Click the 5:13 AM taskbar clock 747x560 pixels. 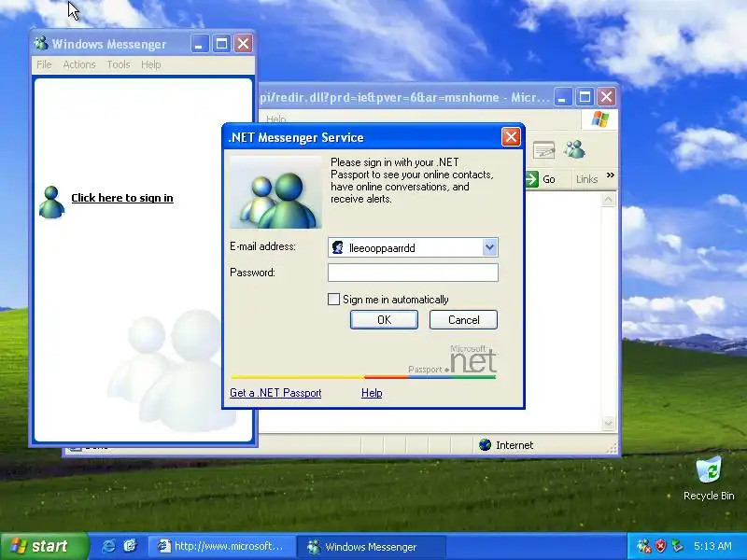[x=712, y=546]
